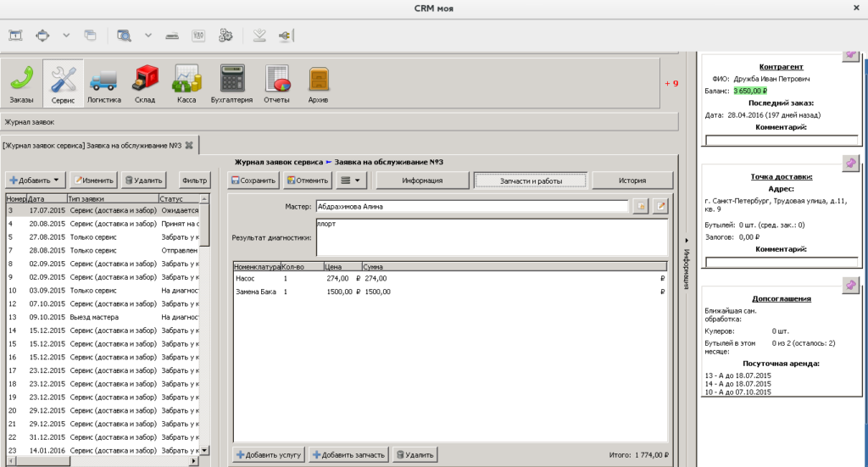Sort by the Тип заявки column header
The width and height of the screenshot is (868, 467).
coord(113,198)
